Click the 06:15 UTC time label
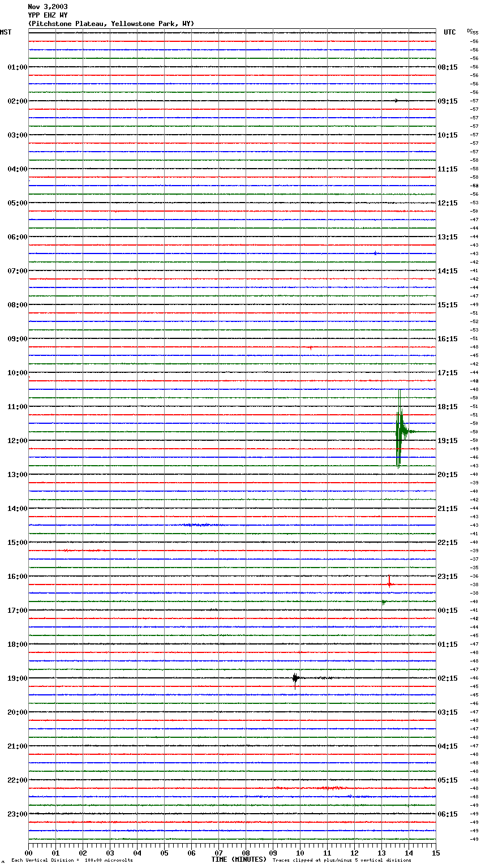 coord(448,814)
